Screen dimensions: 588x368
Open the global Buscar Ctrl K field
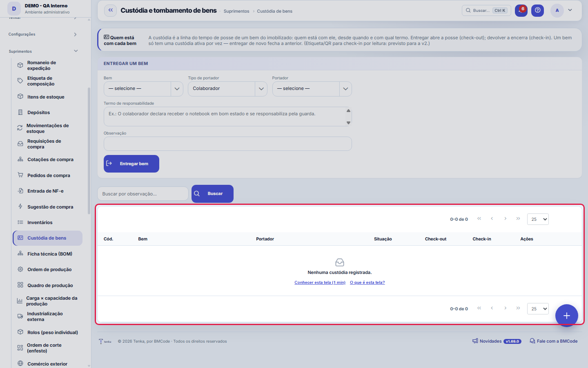click(x=486, y=11)
